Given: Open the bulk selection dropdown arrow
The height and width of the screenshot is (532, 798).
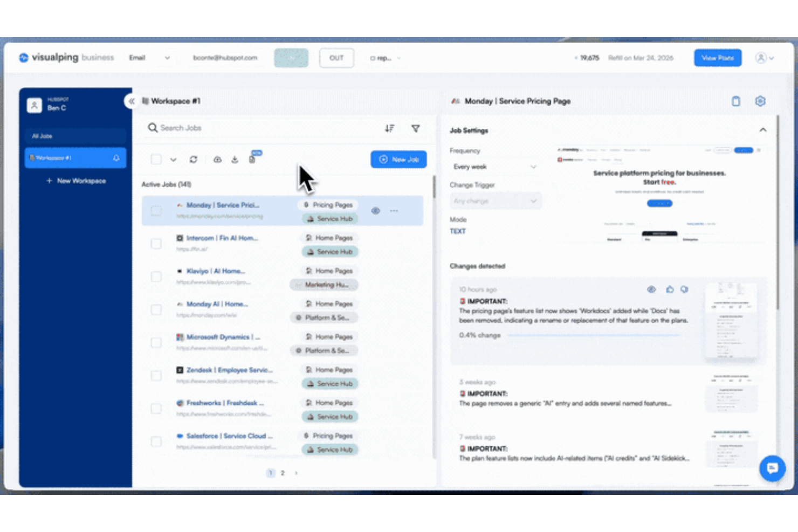Looking at the screenshot, I should [x=173, y=160].
